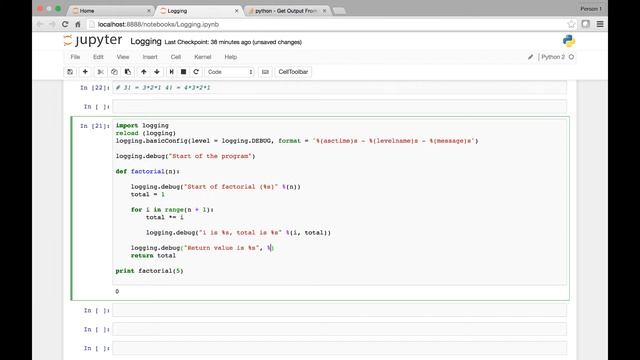Screen dimensions: 640x360
Task: Paste the cell below
Action: coord(128,72)
